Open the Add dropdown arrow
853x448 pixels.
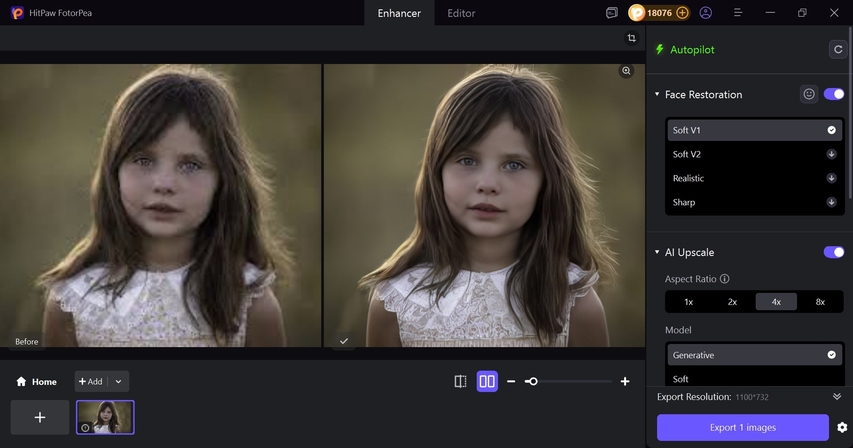tap(119, 381)
